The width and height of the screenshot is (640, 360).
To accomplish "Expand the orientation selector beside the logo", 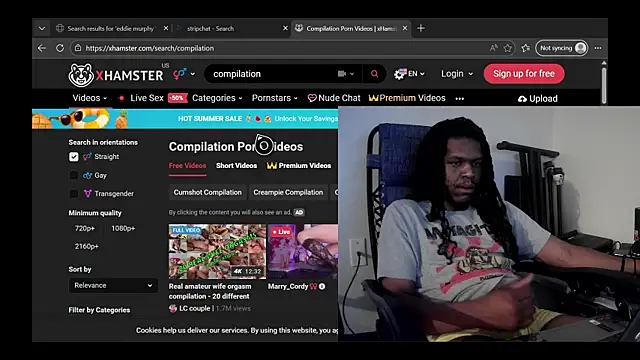I will 184,74.
